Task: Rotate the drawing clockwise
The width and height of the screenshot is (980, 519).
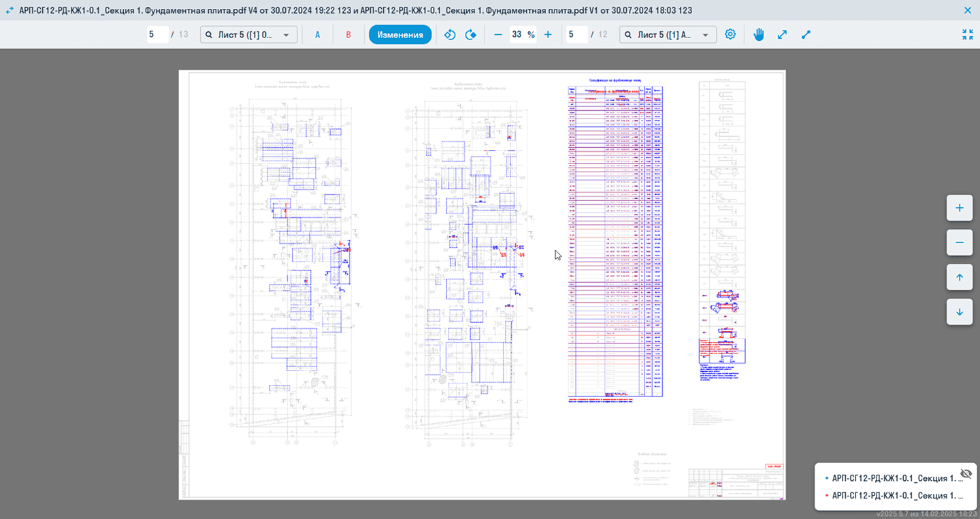Action: 470,35
